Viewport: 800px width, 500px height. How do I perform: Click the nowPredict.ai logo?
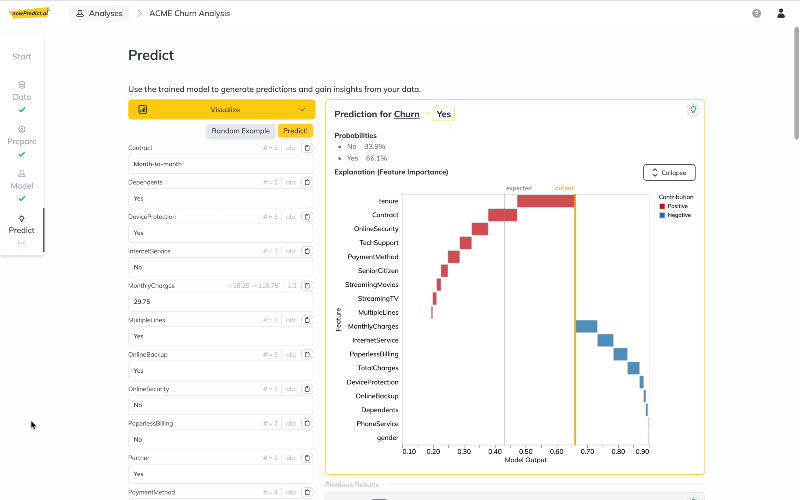30,13
